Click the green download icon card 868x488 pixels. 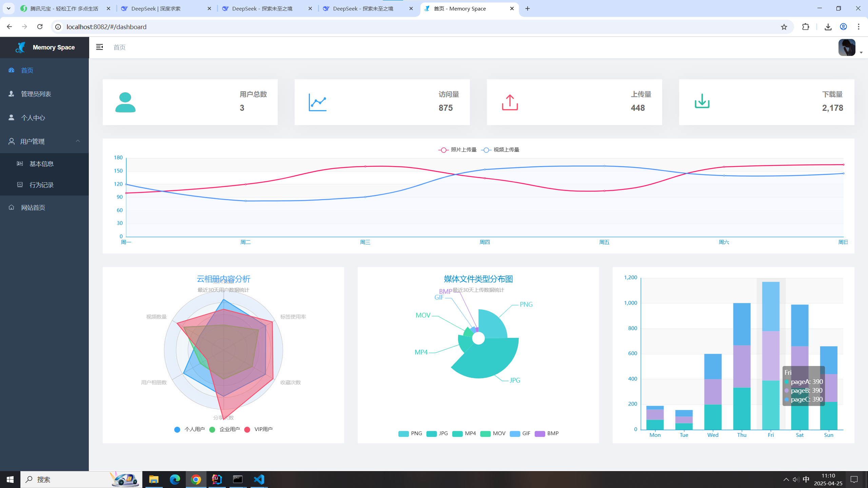(702, 101)
